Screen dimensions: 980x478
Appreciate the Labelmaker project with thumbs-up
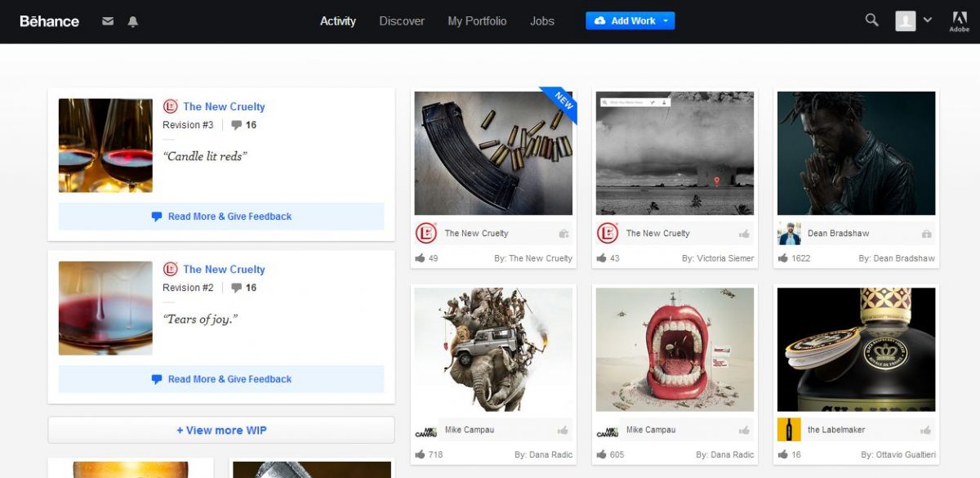tap(926, 430)
